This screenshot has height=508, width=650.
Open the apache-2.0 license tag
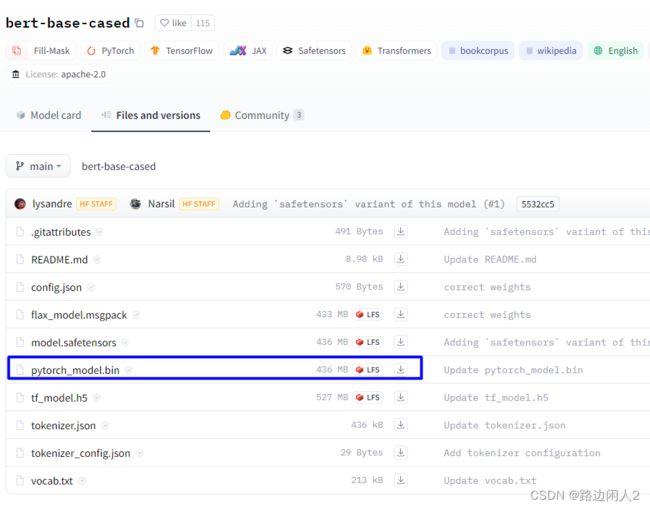[x=59, y=74]
